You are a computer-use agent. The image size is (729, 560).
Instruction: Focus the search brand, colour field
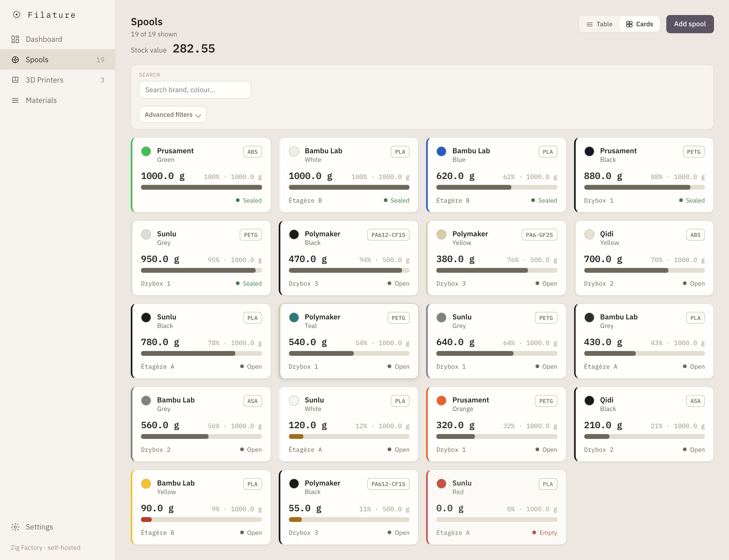(195, 90)
